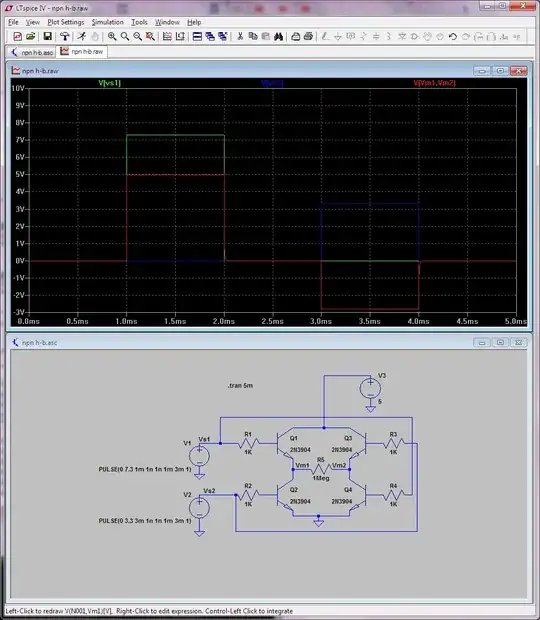Screen dimensions: 540x620
Task: Click the green V(vs1) trace label
Action: click(x=110, y=83)
